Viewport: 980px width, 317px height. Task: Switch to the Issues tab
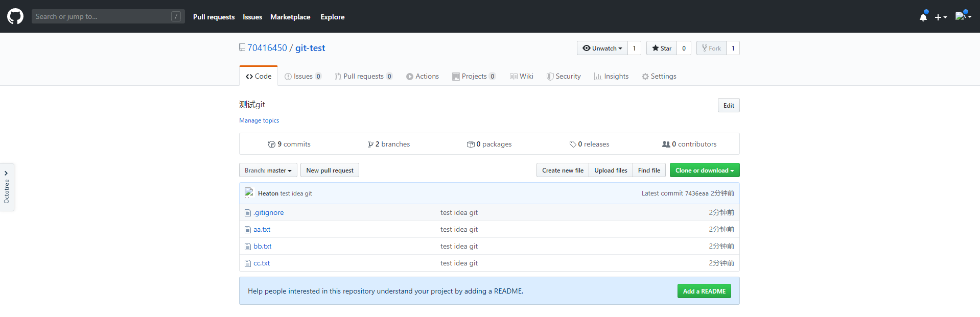click(303, 76)
